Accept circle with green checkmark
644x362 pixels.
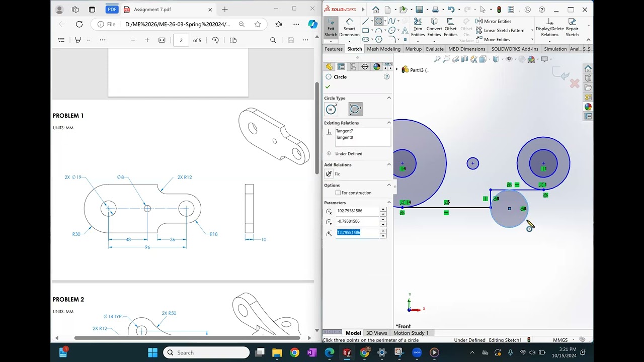328,87
